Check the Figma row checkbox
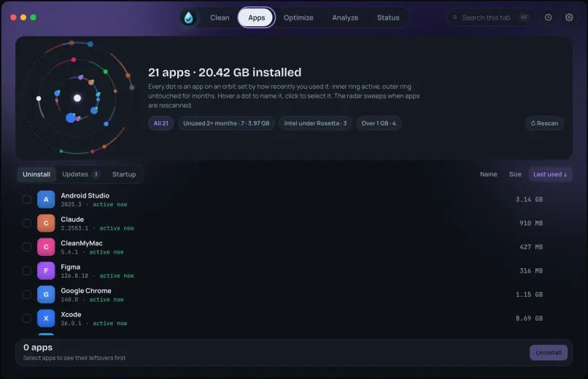The height and width of the screenshot is (379, 588). click(26, 271)
